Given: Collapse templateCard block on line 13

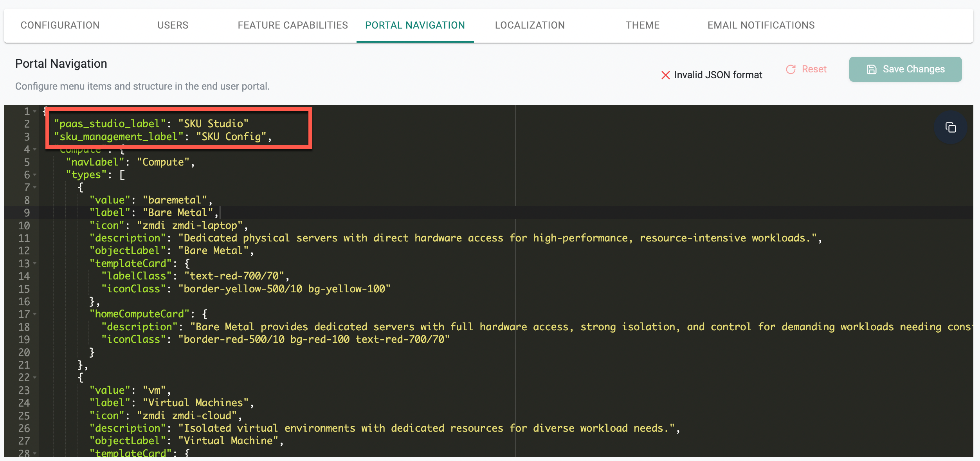Looking at the screenshot, I should coord(35,263).
